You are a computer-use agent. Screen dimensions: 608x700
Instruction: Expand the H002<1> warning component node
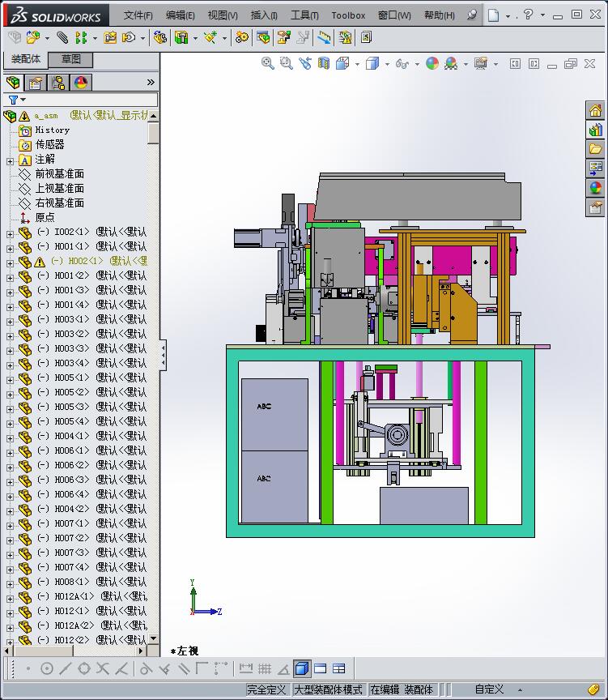pos(11,263)
